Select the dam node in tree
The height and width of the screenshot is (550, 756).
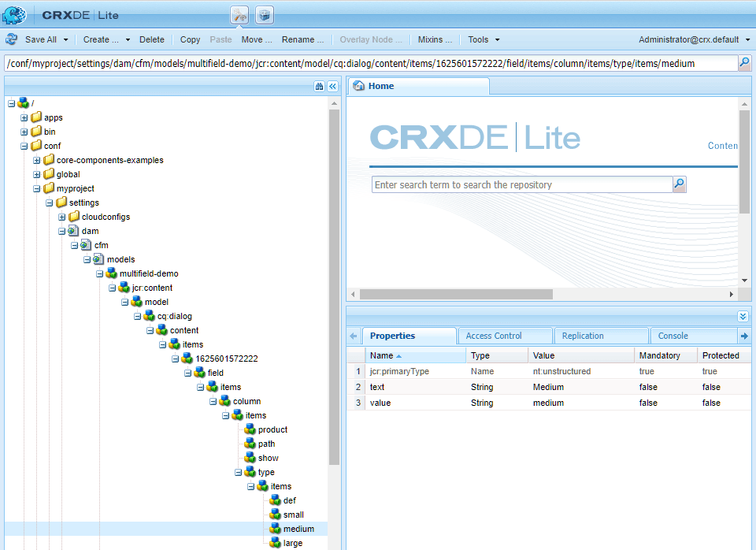coord(90,231)
